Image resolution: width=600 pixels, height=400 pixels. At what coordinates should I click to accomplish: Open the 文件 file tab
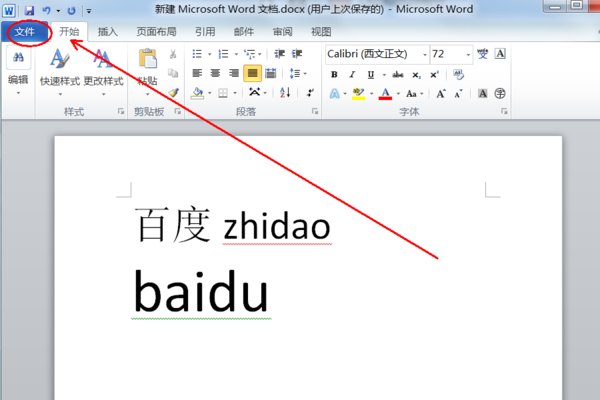pyautogui.click(x=25, y=32)
